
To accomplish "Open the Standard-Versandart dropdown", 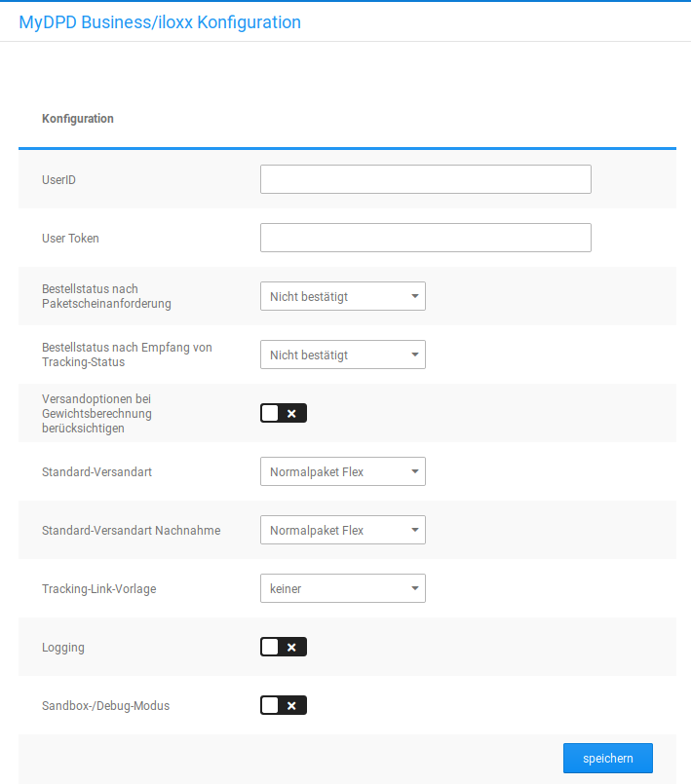I will [342, 471].
